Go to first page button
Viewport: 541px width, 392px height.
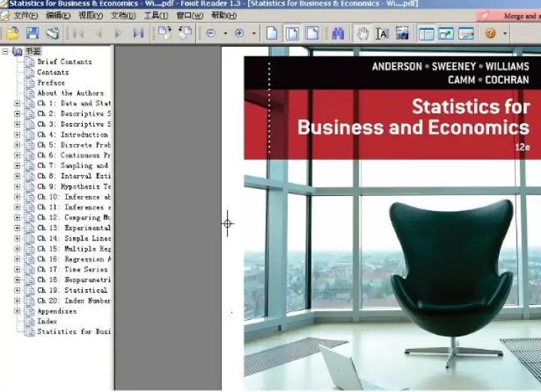tap(79, 34)
